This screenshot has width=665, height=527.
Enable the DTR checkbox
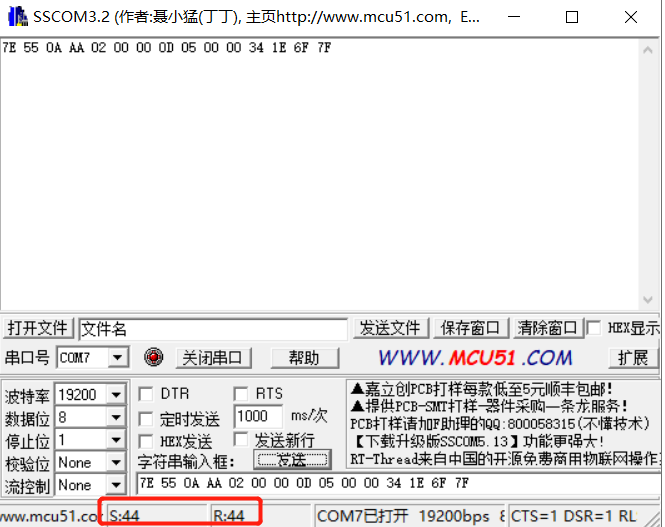(x=146, y=394)
